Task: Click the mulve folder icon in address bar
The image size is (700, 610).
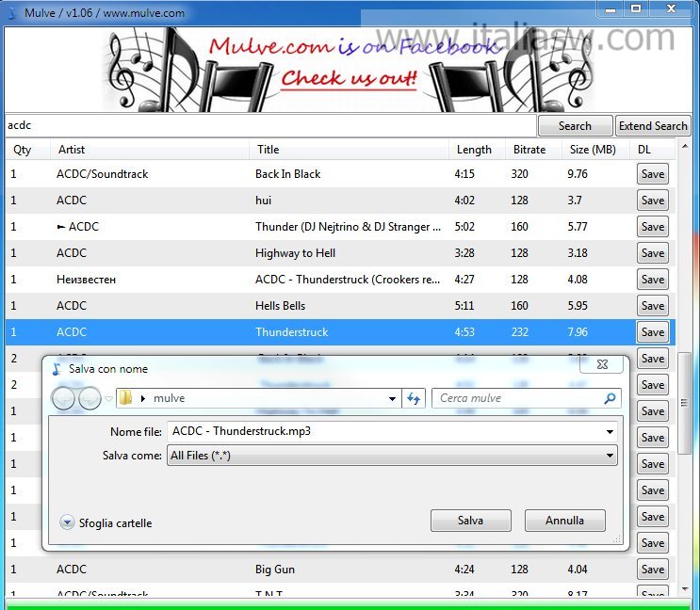Action: 126,398
